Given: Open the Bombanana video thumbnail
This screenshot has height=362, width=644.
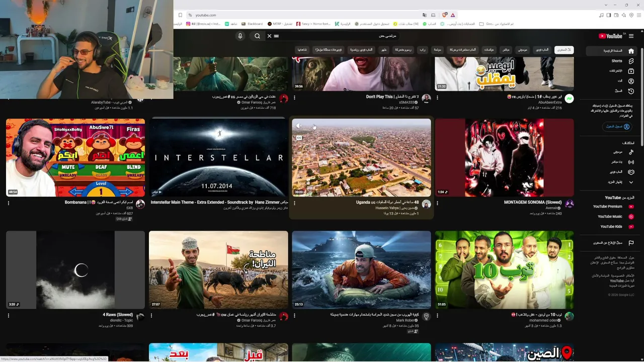Looking at the screenshot, I should (x=75, y=157).
